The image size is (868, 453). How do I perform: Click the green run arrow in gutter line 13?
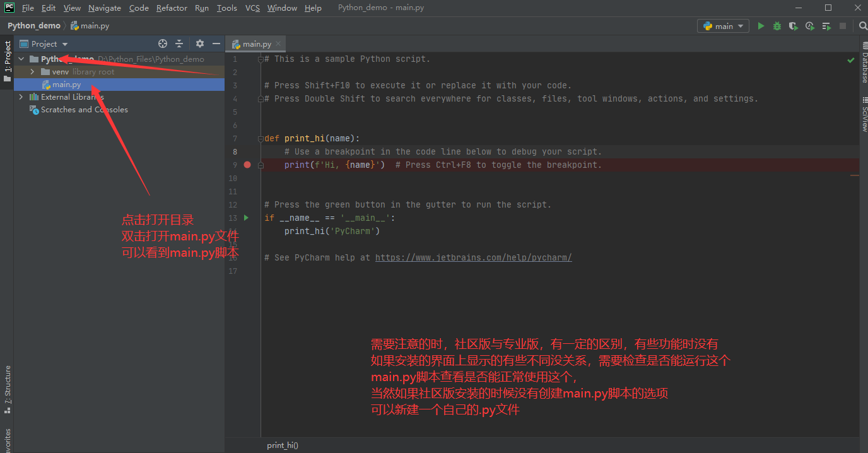(x=247, y=218)
